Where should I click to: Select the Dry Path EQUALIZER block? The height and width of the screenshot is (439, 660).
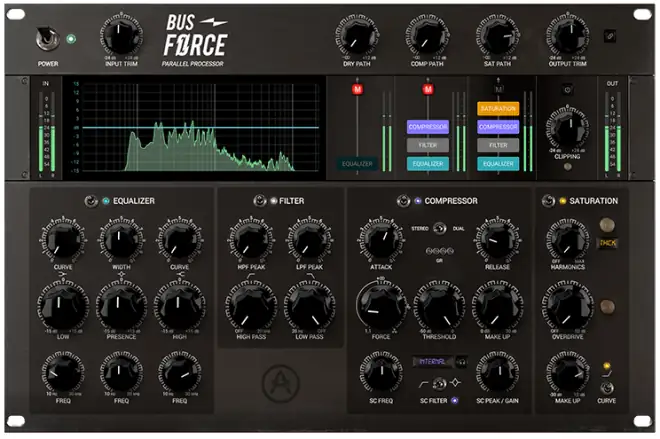pyautogui.click(x=357, y=164)
